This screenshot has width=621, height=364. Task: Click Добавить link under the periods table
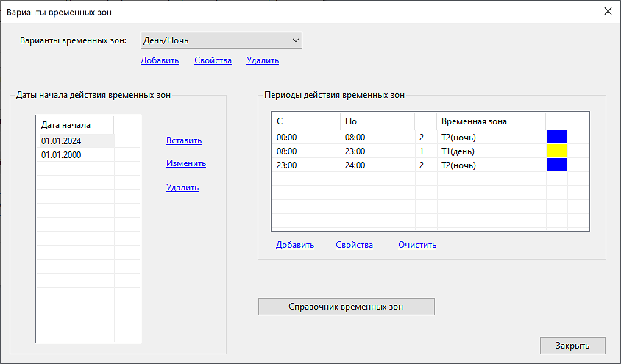[295, 245]
